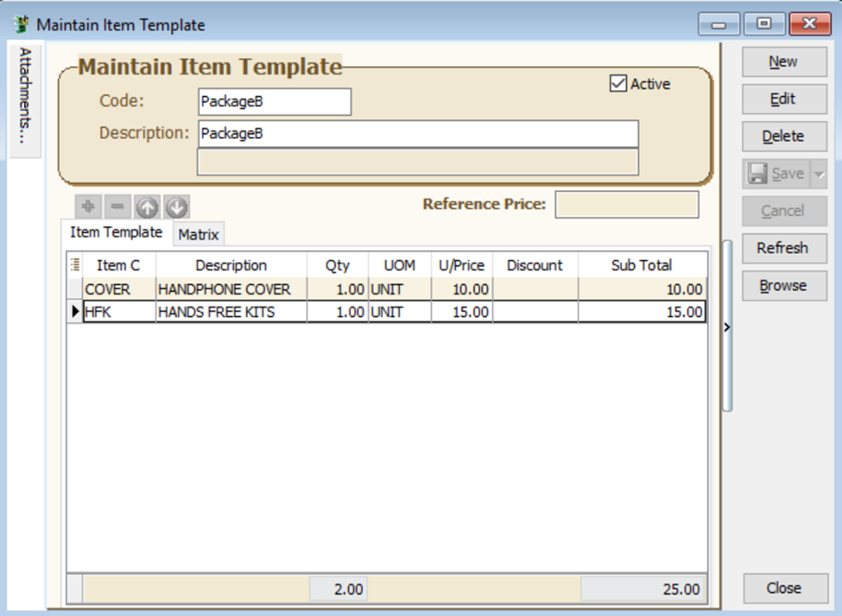Click the Edit button
This screenshot has height=616, width=842.
tap(783, 99)
